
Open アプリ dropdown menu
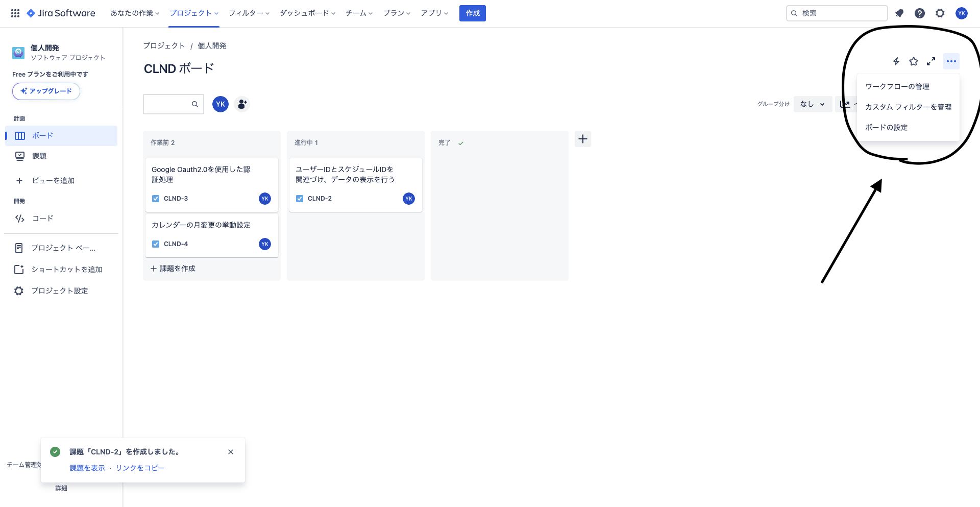(x=434, y=13)
